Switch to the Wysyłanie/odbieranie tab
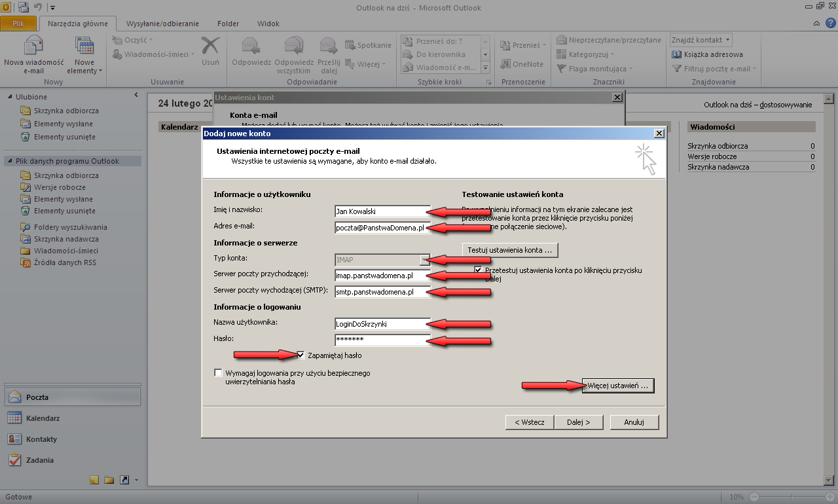The height and width of the screenshot is (504, 838). tap(162, 24)
